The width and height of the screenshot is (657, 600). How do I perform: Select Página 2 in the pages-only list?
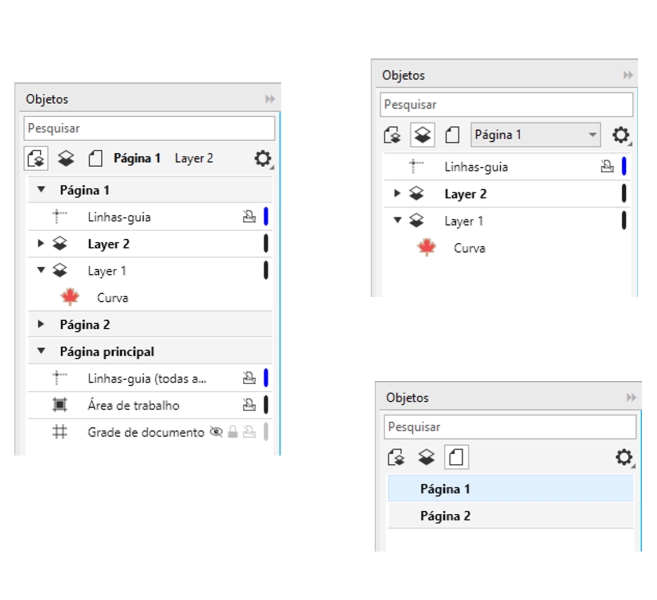[445, 516]
